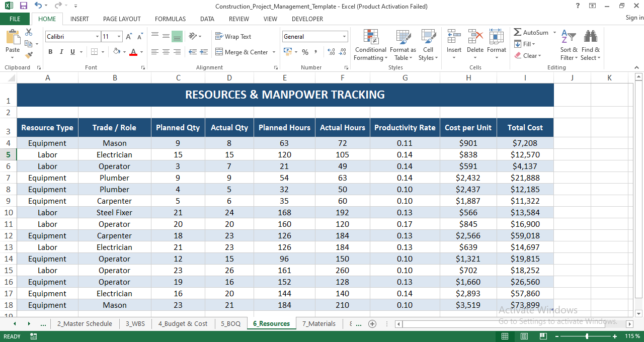Apply Bold formatting
The height and width of the screenshot is (342, 644).
pyautogui.click(x=50, y=52)
